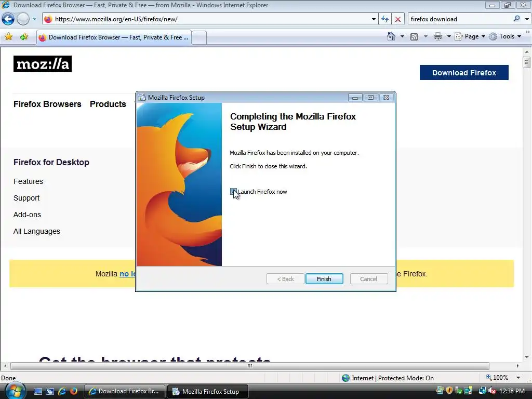Open Firefox Browsers navigation menu
Image resolution: width=532 pixels, height=399 pixels.
pos(47,104)
